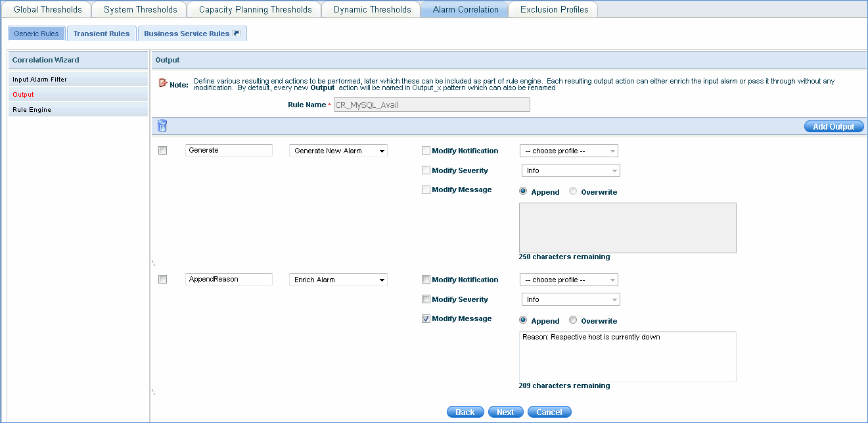Click the AppendReason output name field
868x423 pixels.
click(229, 280)
